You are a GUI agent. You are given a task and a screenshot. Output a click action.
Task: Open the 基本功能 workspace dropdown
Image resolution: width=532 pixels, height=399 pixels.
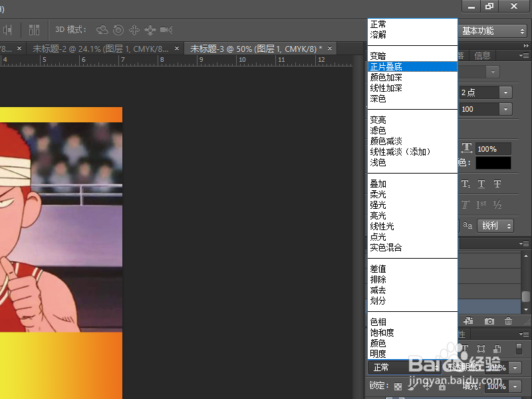click(x=493, y=31)
